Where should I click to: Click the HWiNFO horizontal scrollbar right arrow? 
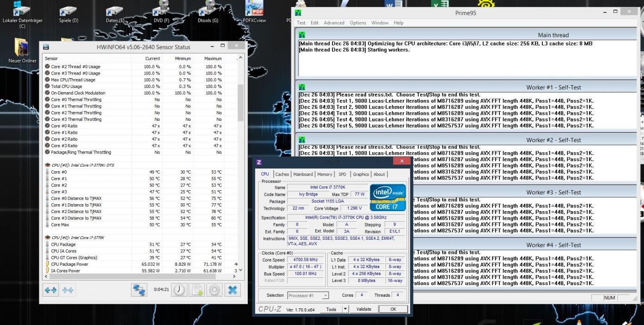234,276
